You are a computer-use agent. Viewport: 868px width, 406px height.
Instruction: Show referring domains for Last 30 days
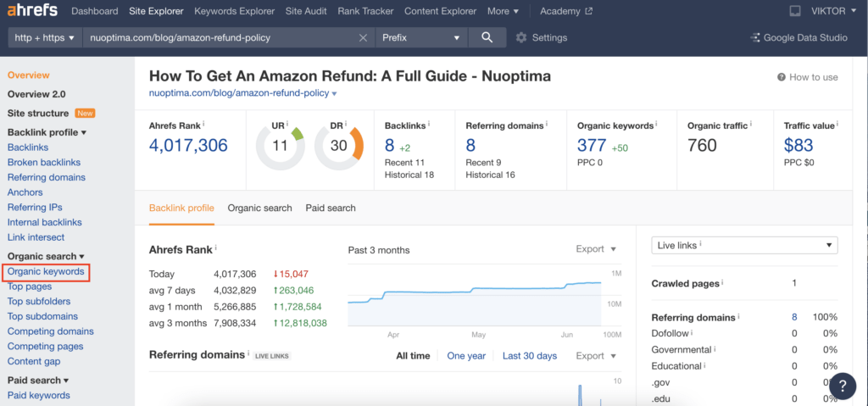(x=530, y=356)
